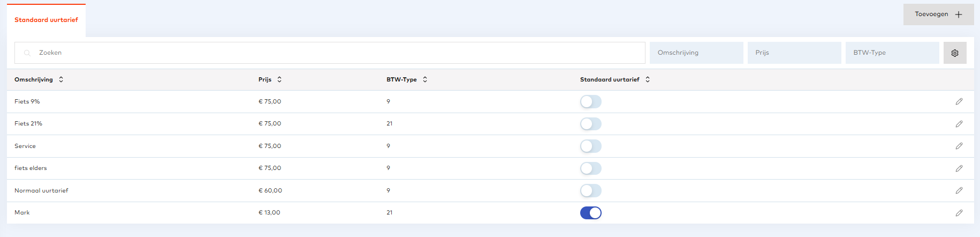Screen dimensions: 980x237
Task: Toggle standard rate for Service
Action: coord(591,146)
